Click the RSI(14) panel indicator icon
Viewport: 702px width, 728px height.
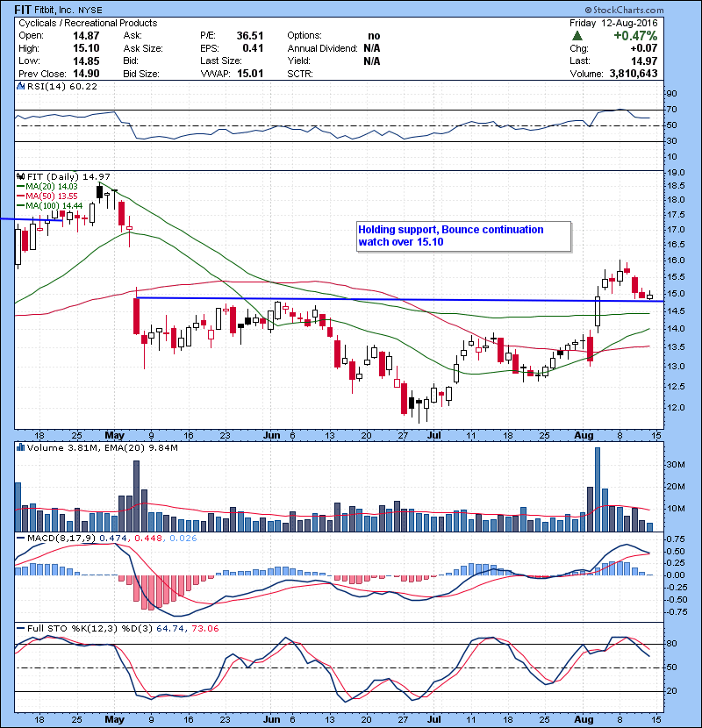[20, 86]
